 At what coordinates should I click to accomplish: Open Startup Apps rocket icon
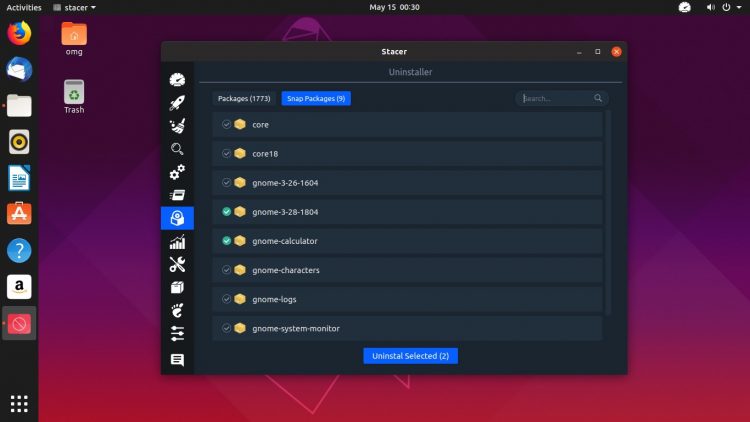(x=177, y=103)
